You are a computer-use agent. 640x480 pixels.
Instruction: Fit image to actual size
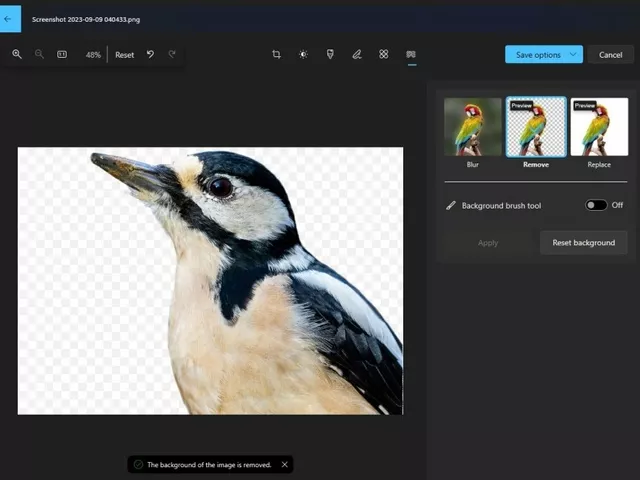point(62,54)
